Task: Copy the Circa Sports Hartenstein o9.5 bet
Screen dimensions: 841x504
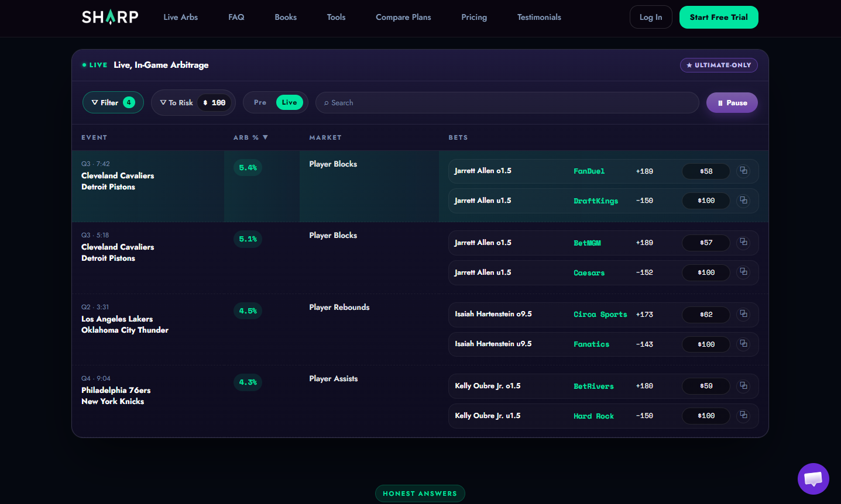Action: [x=743, y=314]
